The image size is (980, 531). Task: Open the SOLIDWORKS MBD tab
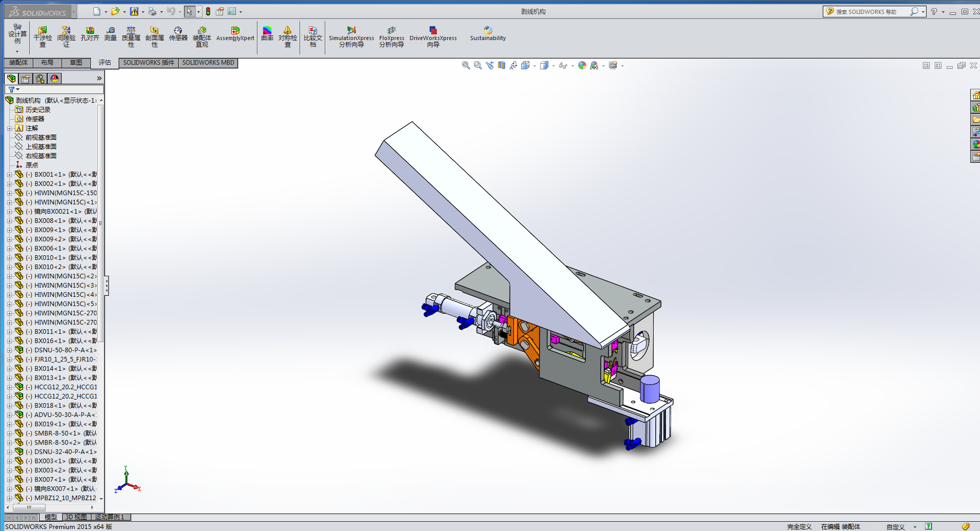click(x=208, y=63)
